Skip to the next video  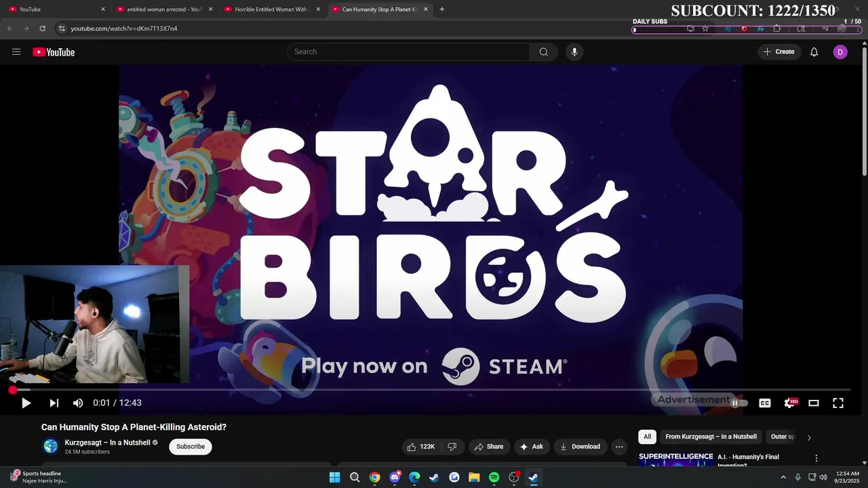click(54, 403)
